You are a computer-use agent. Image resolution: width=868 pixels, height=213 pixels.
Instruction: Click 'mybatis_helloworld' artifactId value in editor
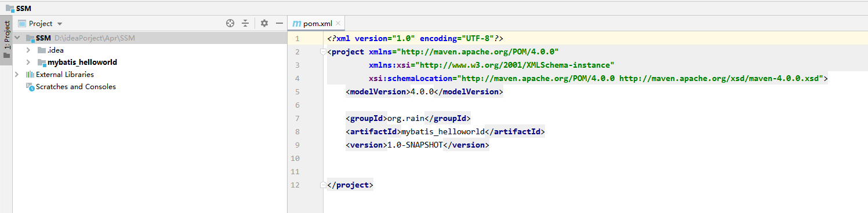pos(442,131)
